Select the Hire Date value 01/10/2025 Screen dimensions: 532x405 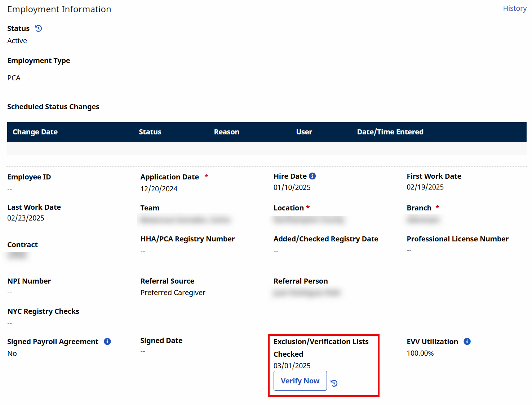point(292,187)
